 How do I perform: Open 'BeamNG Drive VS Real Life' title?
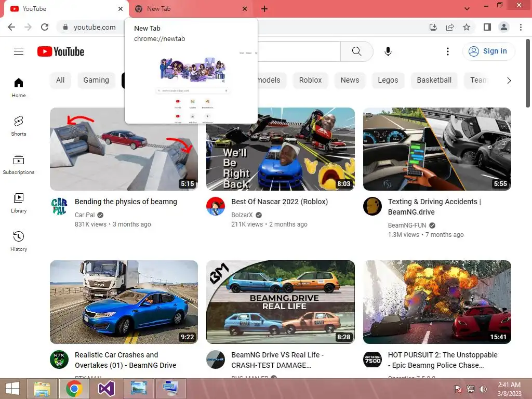[277, 360]
